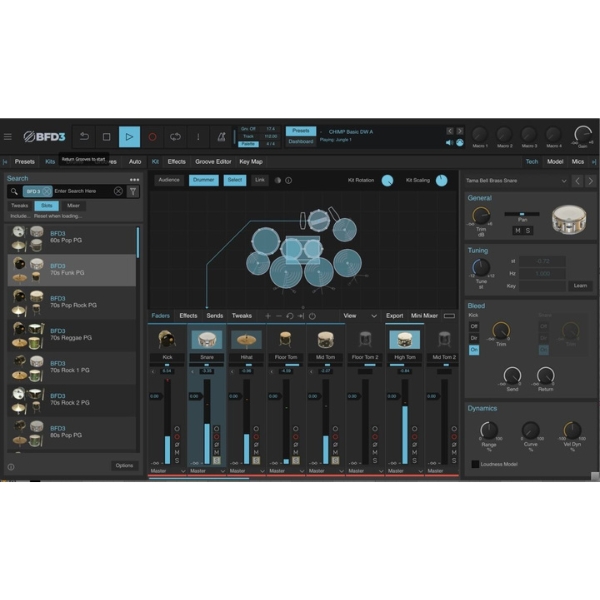Open Floor Tom 2 Master output dropdown
Image resolution: width=600 pixels, height=600 pixels.
[365, 471]
